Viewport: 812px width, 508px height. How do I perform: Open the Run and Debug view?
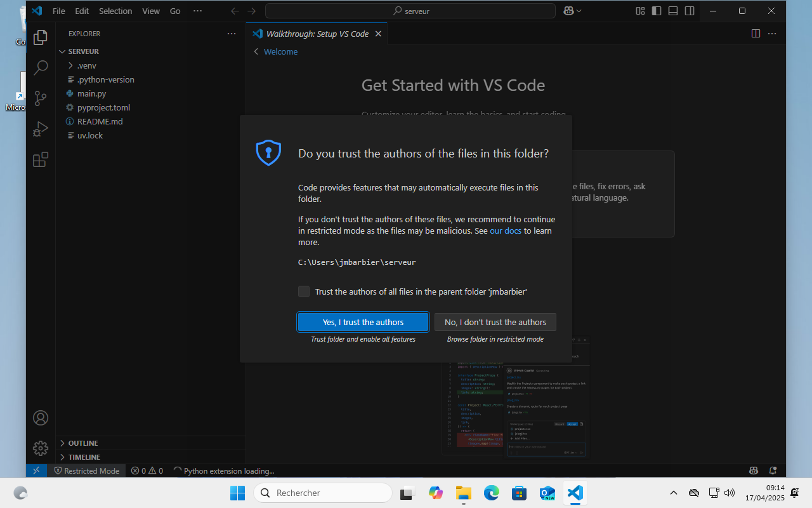[41, 129]
